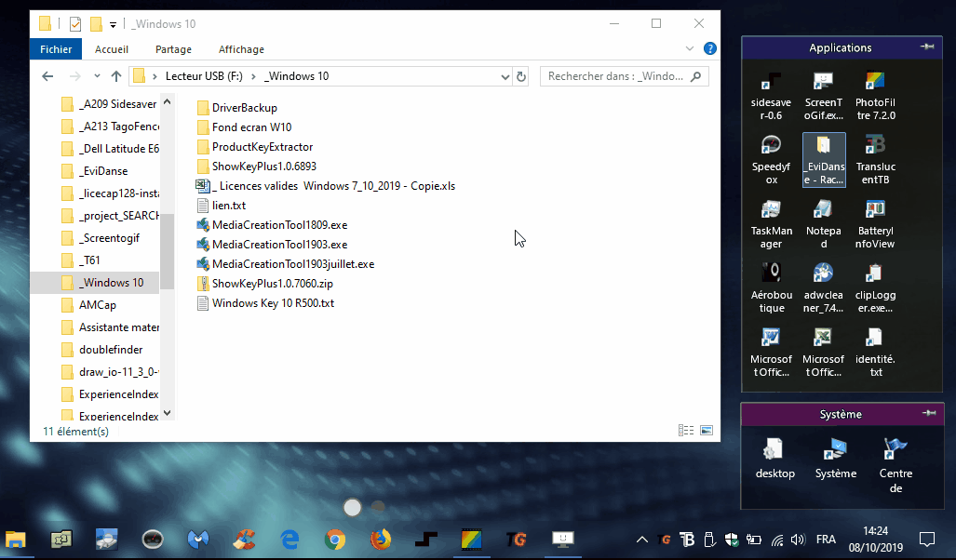
Task: Open language indicator FRA in taskbar
Action: [x=826, y=540]
